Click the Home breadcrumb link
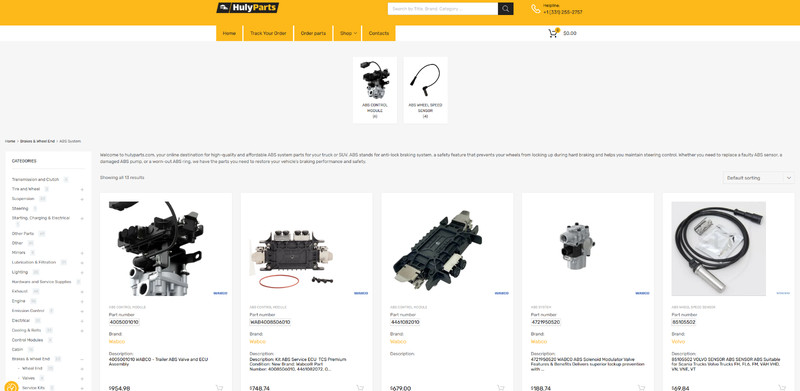The image size is (800, 391). tap(10, 141)
